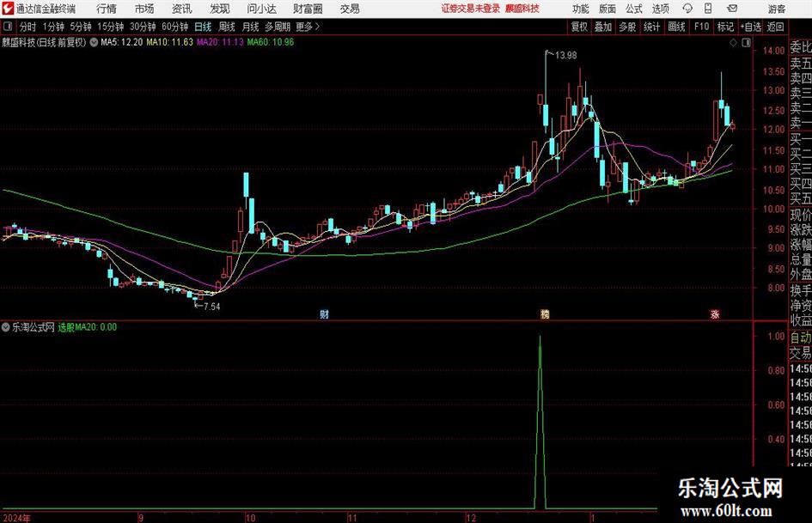Click the MA10: 11.63 indicator label
This screenshot has height=523, width=812.
tap(169, 42)
